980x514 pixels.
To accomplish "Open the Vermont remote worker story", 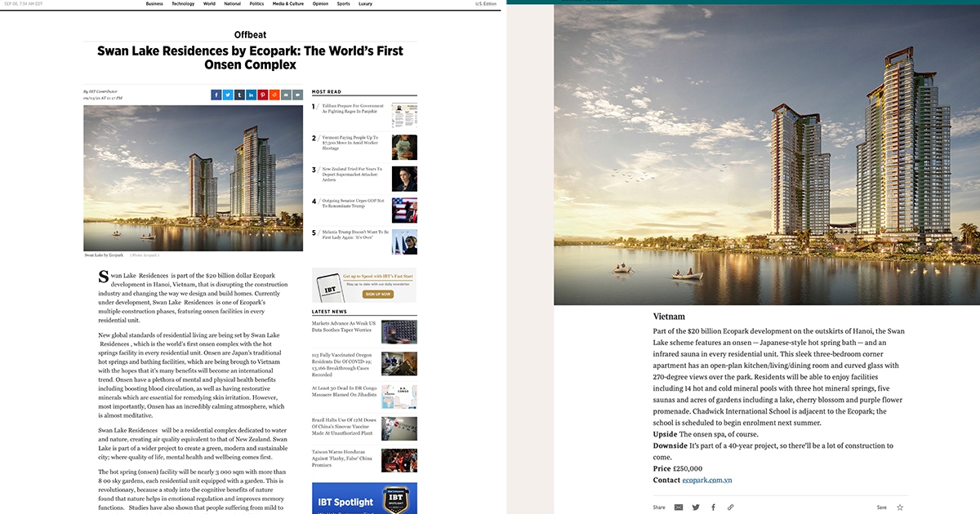I will tap(351, 143).
